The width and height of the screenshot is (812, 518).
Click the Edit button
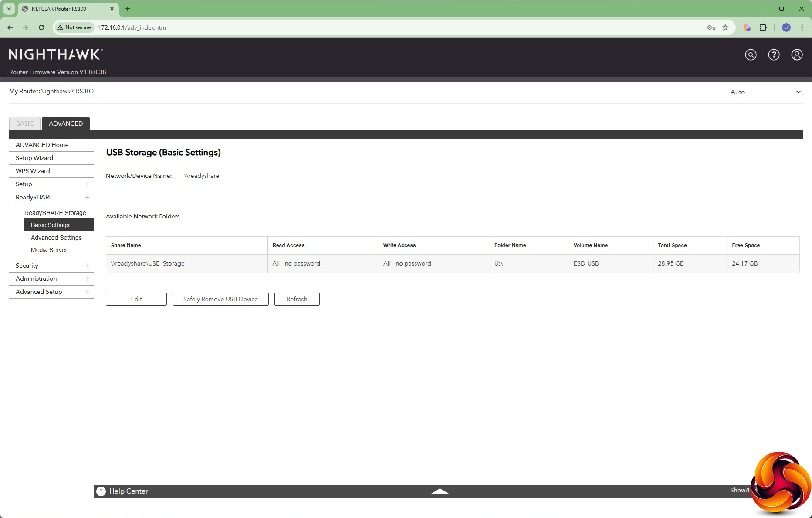coord(136,299)
